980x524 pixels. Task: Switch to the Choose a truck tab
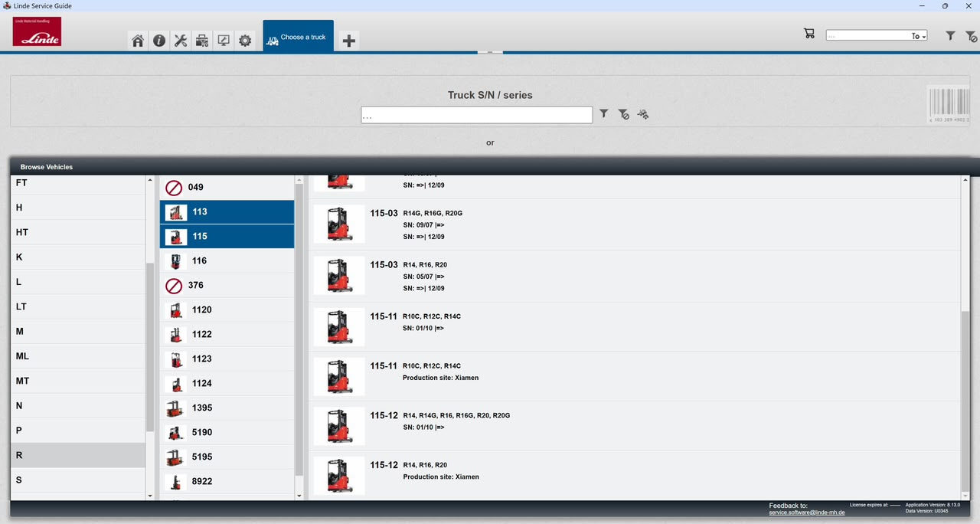click(299, 37)
